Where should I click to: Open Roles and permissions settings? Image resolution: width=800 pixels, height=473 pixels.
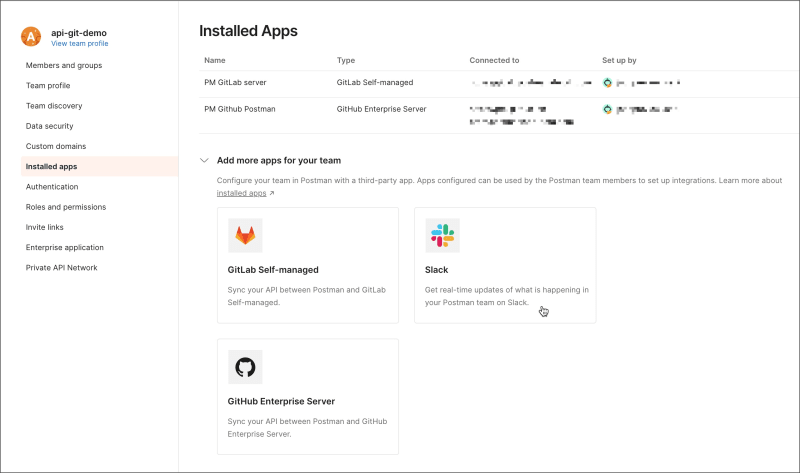click(x=66, y=207)
